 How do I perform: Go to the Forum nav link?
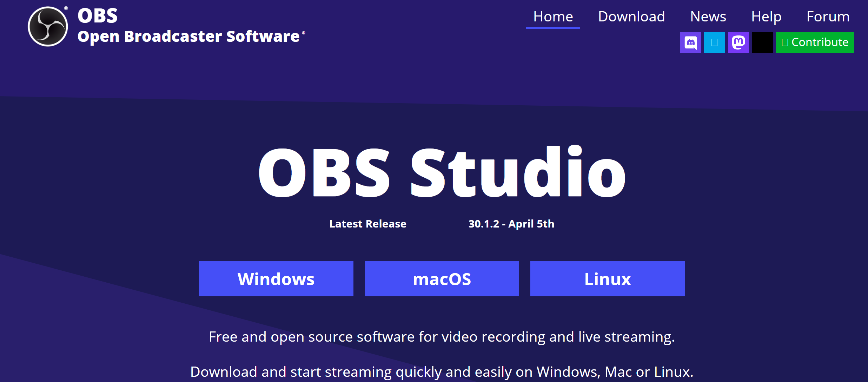click(x=828, y=17)
